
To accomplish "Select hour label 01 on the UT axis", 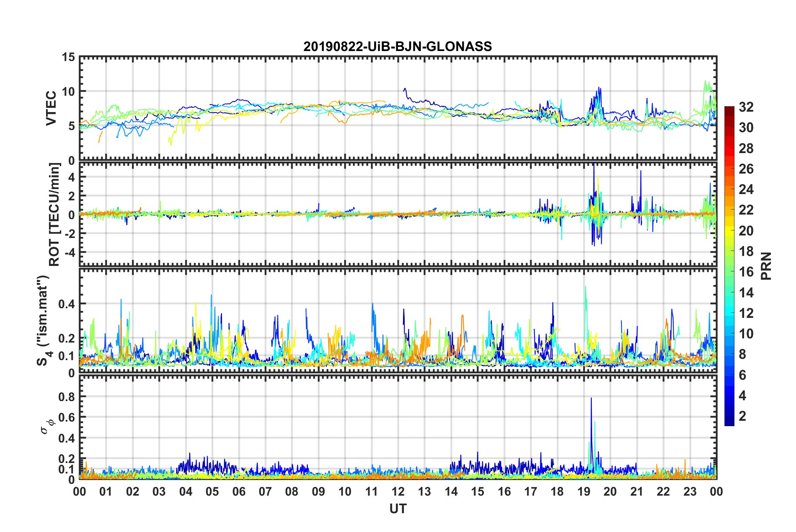I will (106, 491).
